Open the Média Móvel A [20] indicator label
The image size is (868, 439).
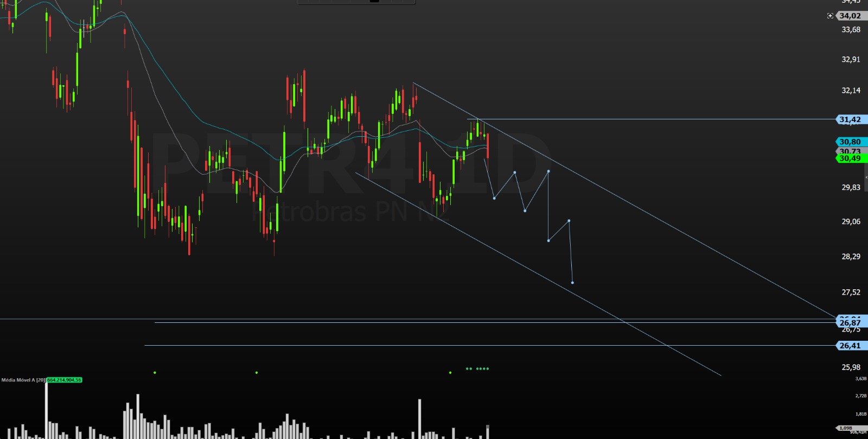[23, 380]
